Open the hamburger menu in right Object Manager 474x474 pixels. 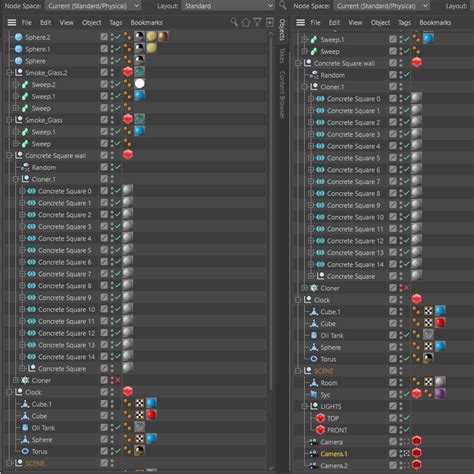(x=300, y=22)
